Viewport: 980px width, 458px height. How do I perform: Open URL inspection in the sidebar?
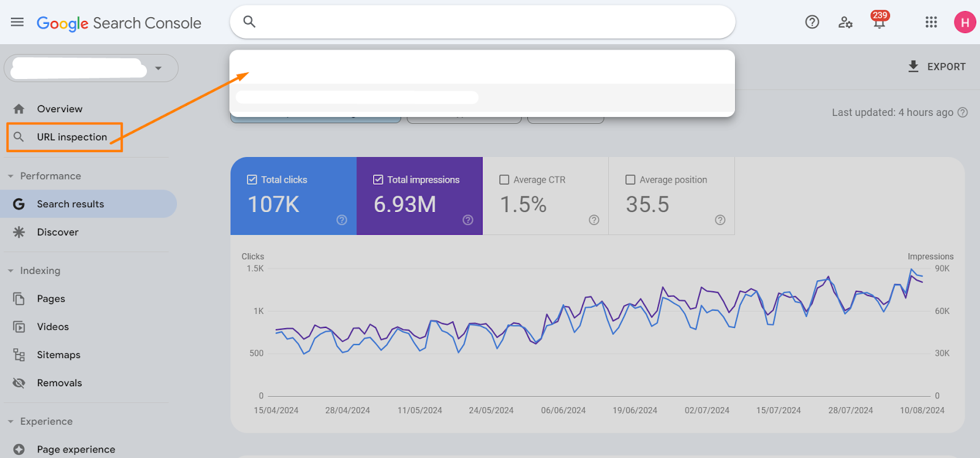coord(72,137)
